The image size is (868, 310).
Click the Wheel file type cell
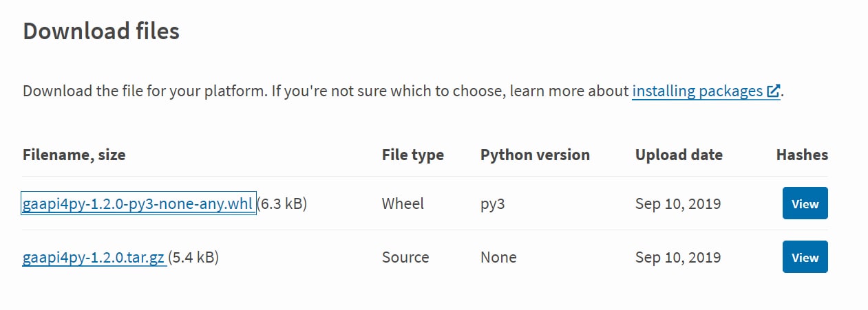click(x=403, y=203)
